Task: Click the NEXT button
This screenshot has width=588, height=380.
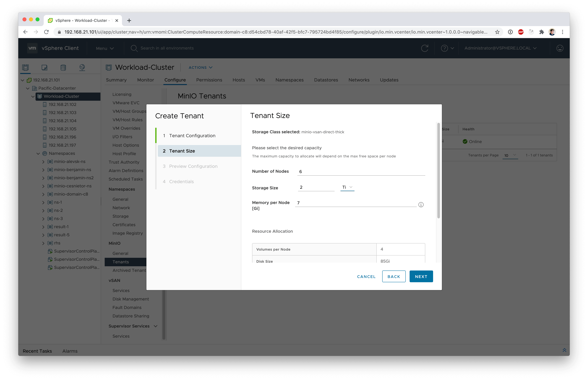Action: tap(421, 276)
